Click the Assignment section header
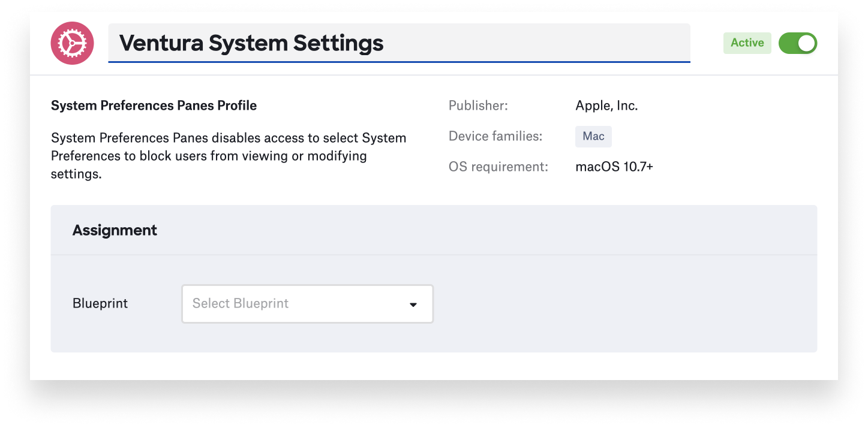The height and width of the screenshot is (428, 868). [x=115, y=230]
